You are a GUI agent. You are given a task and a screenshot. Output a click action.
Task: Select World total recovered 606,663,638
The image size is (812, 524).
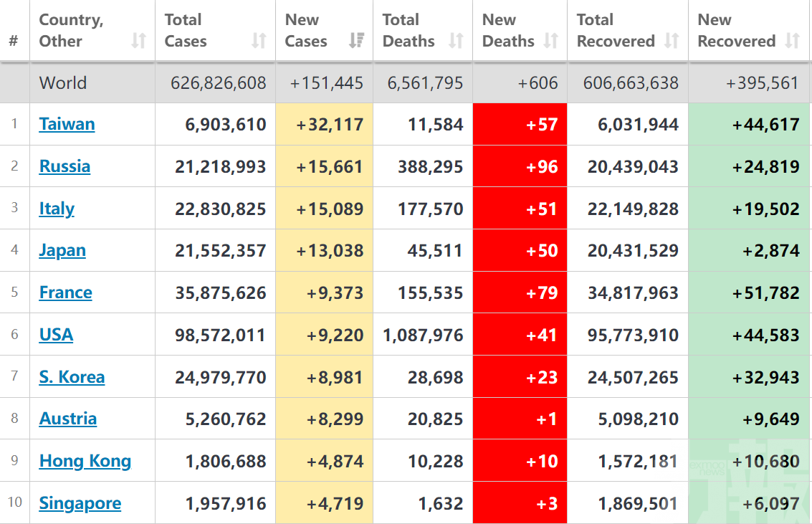coord(631,83)
